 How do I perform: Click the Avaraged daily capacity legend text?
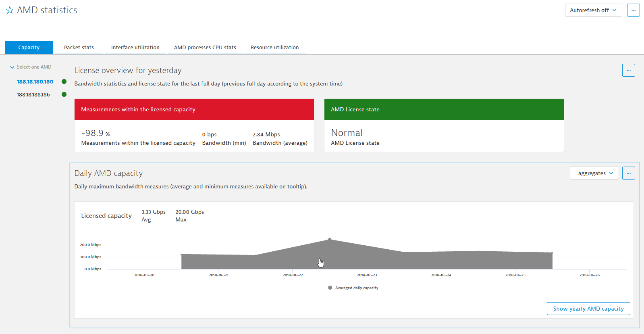click(x=357, y=288)
